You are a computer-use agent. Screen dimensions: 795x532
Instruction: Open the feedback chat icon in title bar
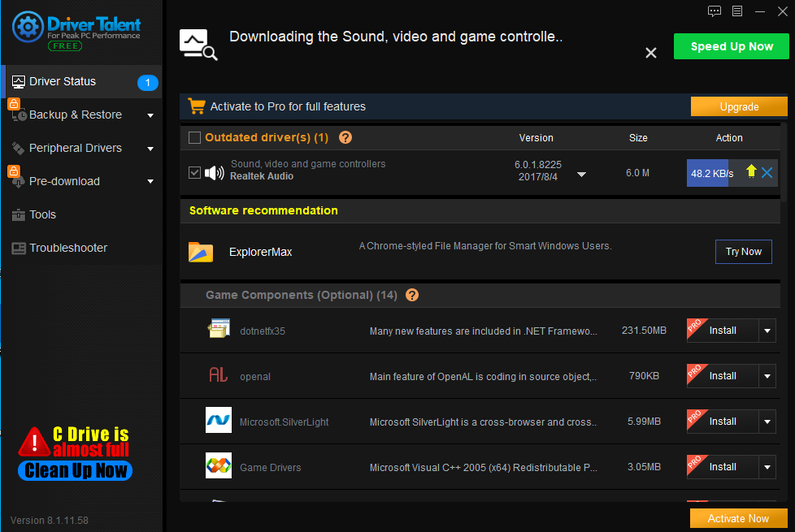[x=715, y=11]
